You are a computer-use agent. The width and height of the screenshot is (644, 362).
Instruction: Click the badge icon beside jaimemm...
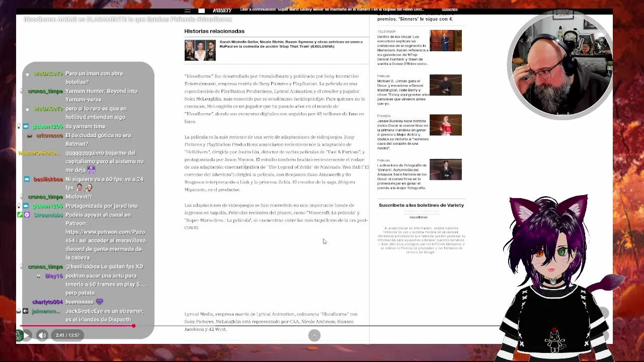coord(25,311)
